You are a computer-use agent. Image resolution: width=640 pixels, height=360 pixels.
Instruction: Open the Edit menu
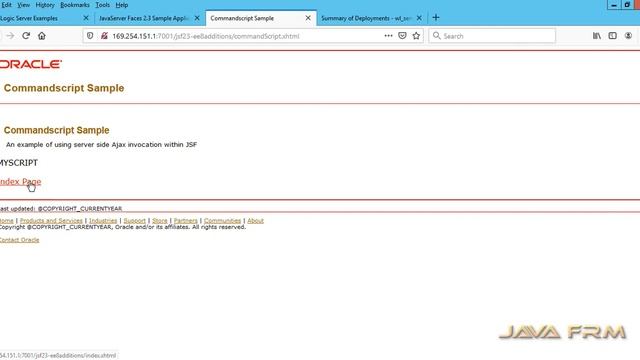coord(7,5)
